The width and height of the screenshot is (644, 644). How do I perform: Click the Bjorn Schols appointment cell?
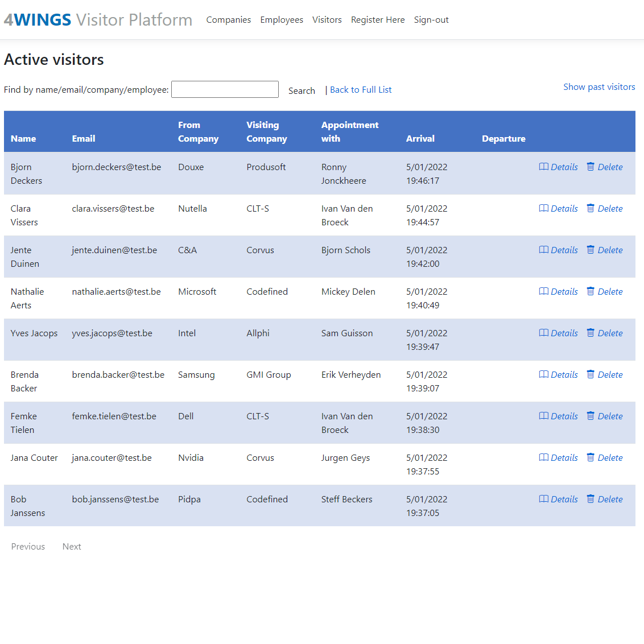tap(345, 250)
